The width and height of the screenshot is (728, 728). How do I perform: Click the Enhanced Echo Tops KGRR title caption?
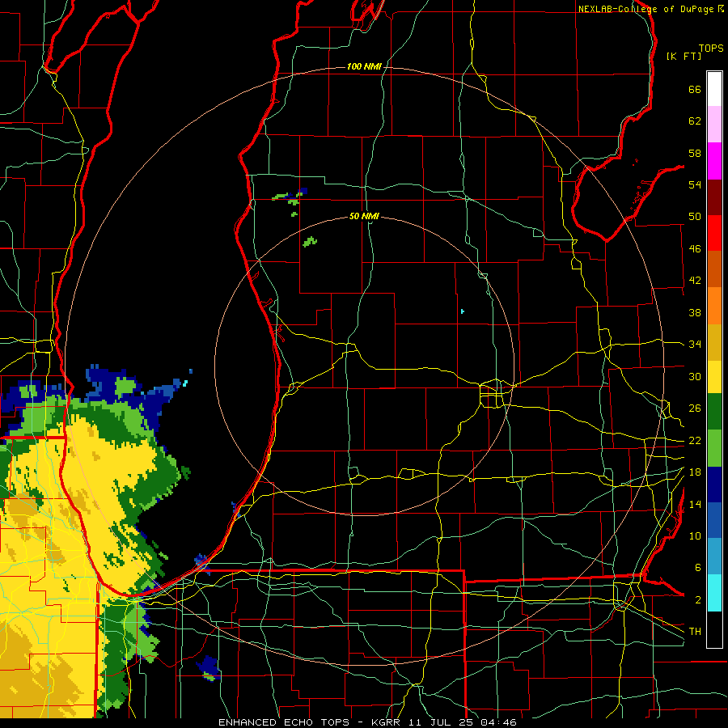pos(367,722)
